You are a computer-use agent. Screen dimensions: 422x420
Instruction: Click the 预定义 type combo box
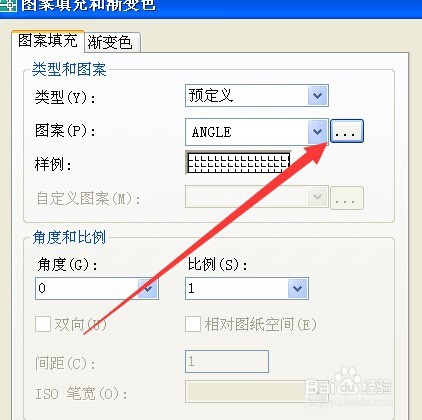coord(257,96)
